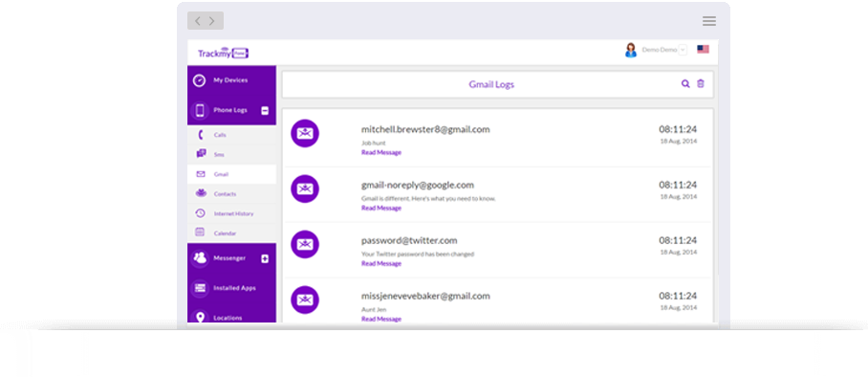Click the Phone Logs phone icon

[200, 110]
